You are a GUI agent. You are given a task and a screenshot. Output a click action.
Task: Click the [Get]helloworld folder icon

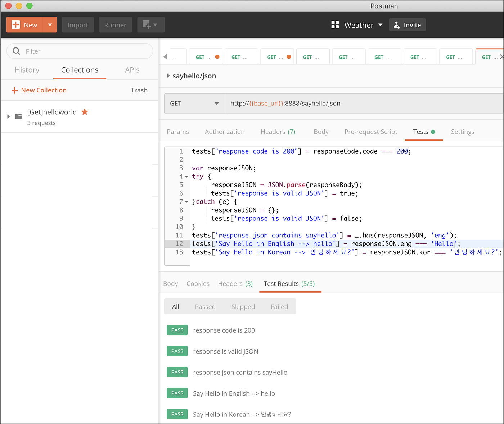(18, 117)
